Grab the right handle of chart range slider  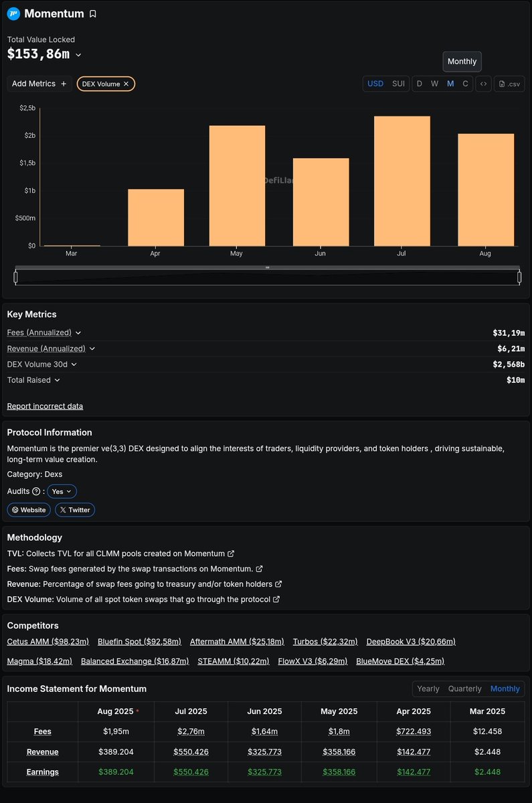[x=519, y=276]
